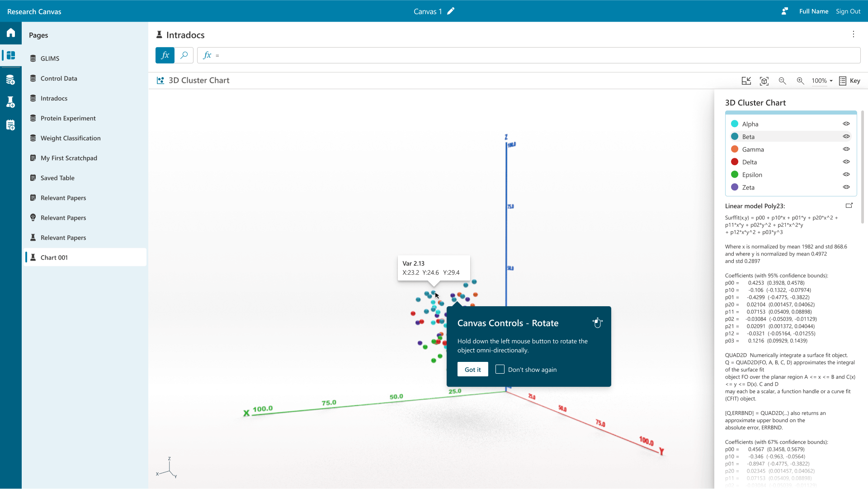Click the Gamma orange color swatch
Screen dimensions: 868x489
click(x=735, y=149)
